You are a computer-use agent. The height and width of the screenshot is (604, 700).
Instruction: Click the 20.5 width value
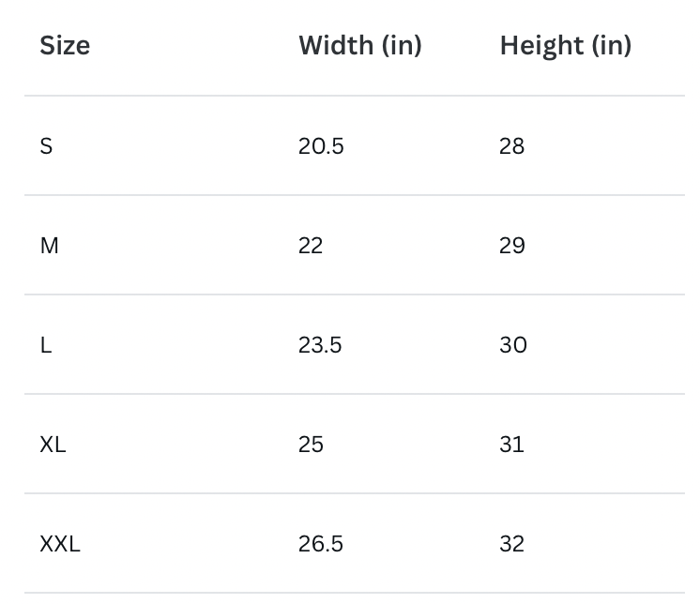tap(321, 146)
